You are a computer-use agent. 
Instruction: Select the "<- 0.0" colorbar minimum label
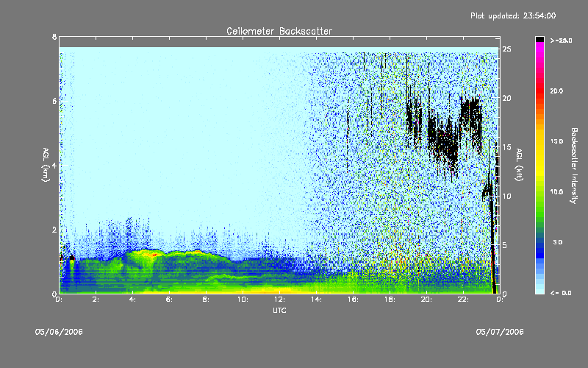coord(561,293)
